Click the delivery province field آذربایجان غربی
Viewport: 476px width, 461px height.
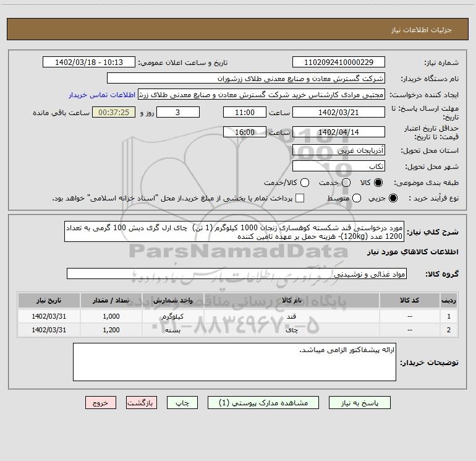(339, 150)
